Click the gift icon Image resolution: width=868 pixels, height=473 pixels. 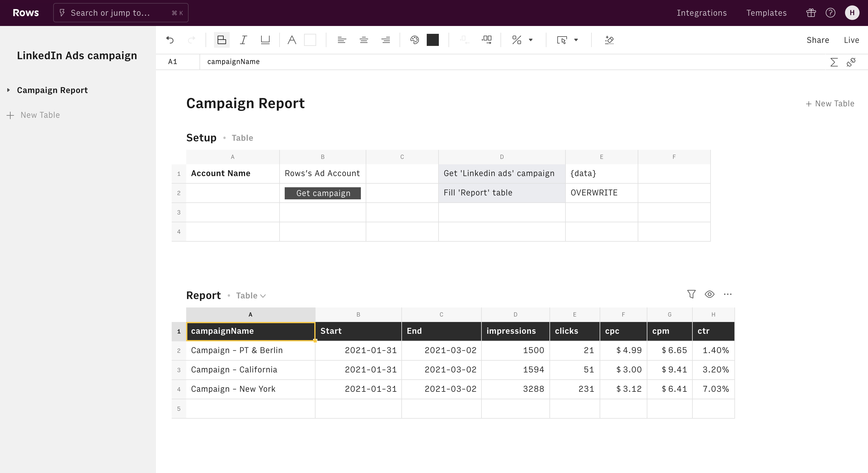pos(811,13)
